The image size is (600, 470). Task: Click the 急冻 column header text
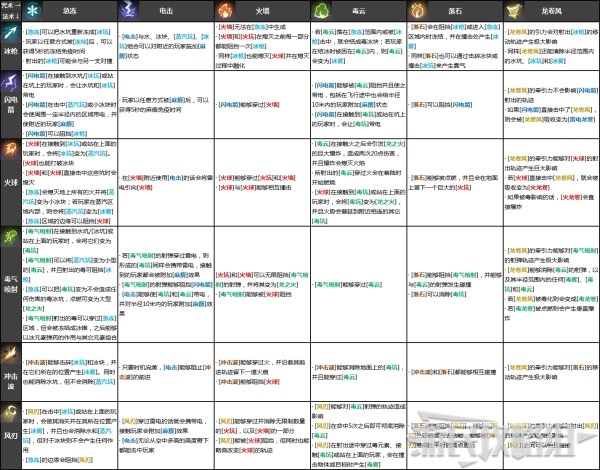[x=69, y=9]
